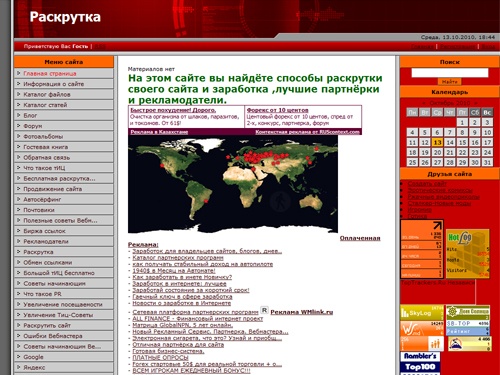The height and width of the screenshot is (375, 500).
Task: Open Реклама WMlink.ru link
Action: pyautogui.click(x=302, y=312)
